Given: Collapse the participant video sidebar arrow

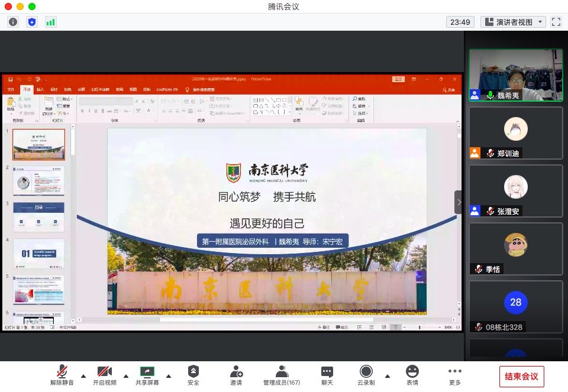Looking at the screenshot, I should [x=459, y=202].
